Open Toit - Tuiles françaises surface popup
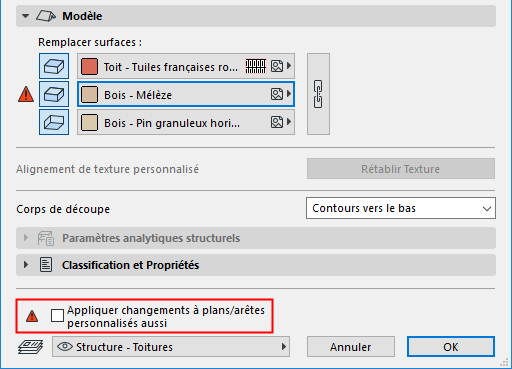512x369 pixels. coord(186,66)
